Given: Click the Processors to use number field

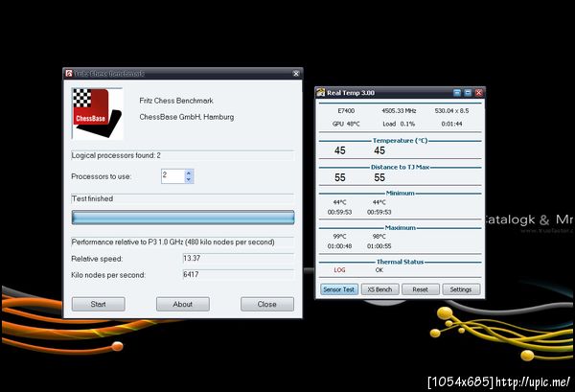Looking at the screenshot, I should (172, 176).
